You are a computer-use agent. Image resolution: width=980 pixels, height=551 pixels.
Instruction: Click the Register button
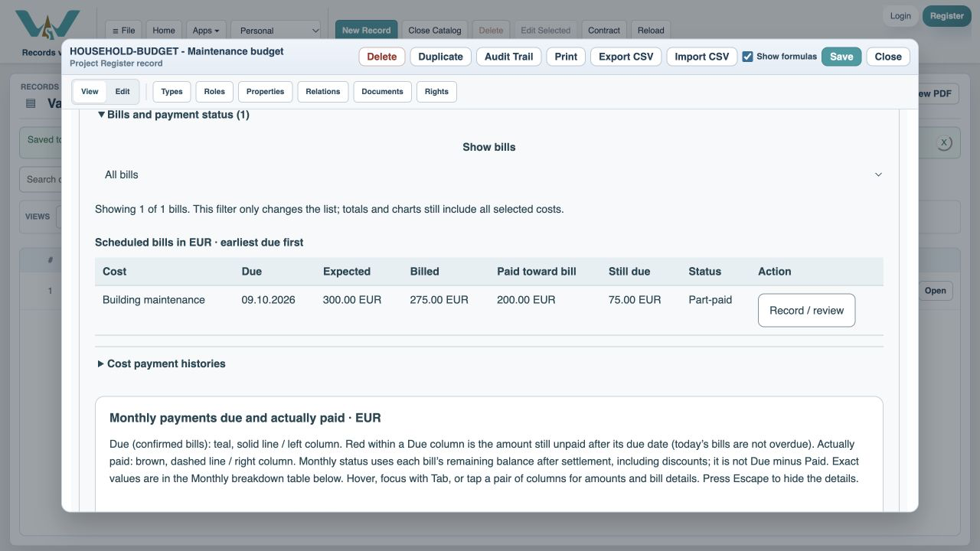click(x=947, y=16)
